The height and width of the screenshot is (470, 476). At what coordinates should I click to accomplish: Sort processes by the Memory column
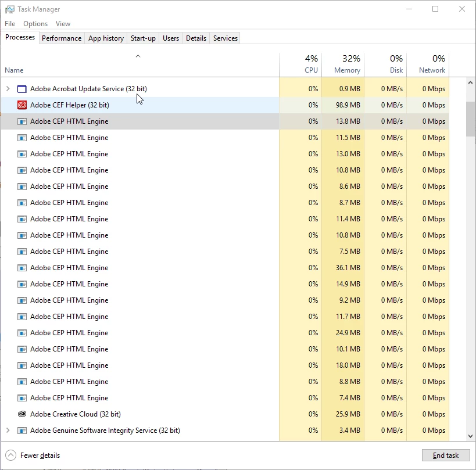click(343, 64)
